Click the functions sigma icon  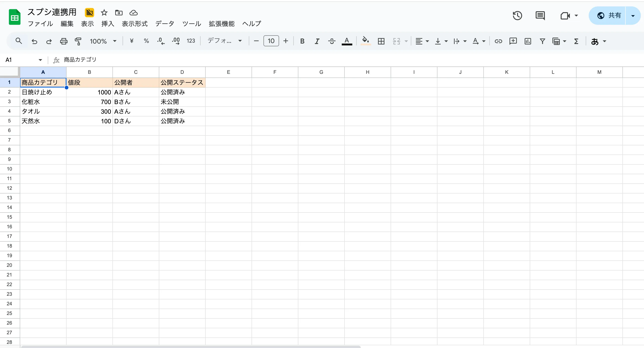pyautogui.click(x=576, y=41)
